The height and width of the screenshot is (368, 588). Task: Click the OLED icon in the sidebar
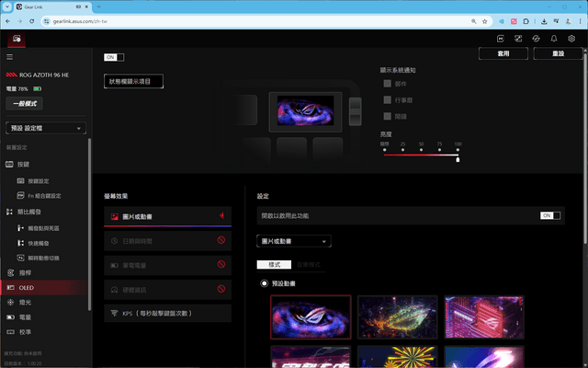click(x=10, y=288)
